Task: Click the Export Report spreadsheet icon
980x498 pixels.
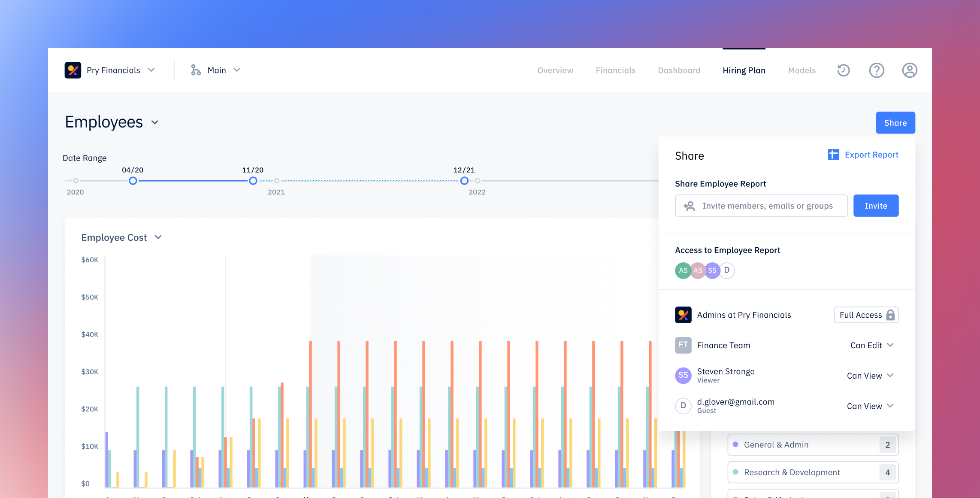Action: click(x=833, y=155)
